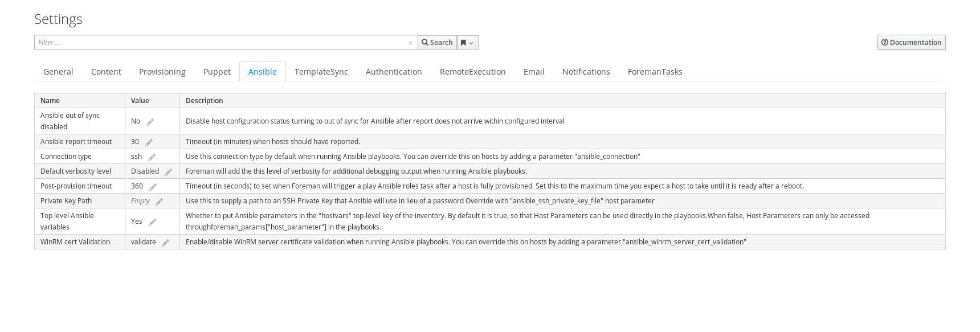Screen dimensions: 980x332
Task: Open the ForemanTasks tab
Action: [x=655, y=72]
